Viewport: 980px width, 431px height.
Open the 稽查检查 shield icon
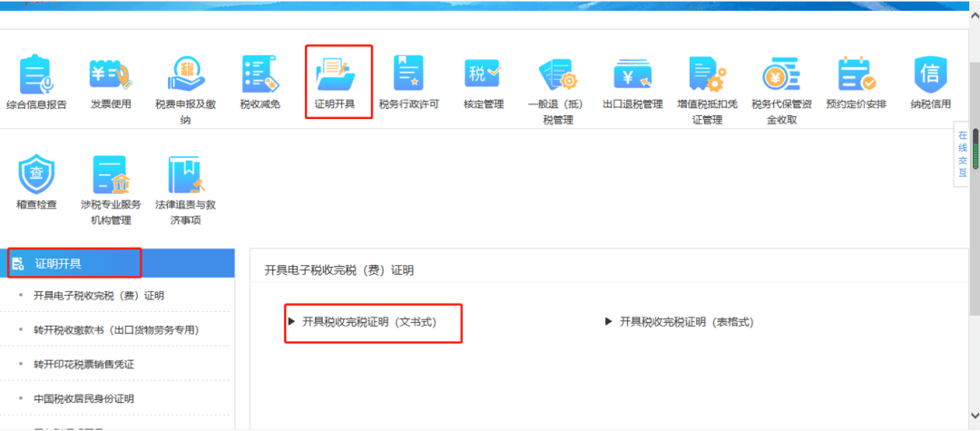[36, 175]
